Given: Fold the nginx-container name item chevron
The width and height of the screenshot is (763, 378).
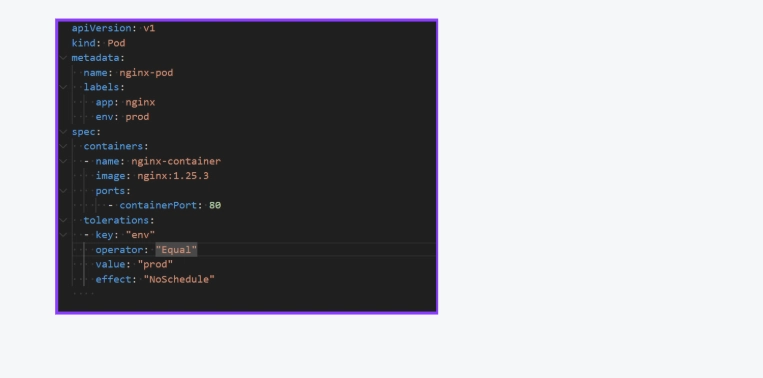Looking at the screenshot, I should pyautogui.click(x=63, y=161).
